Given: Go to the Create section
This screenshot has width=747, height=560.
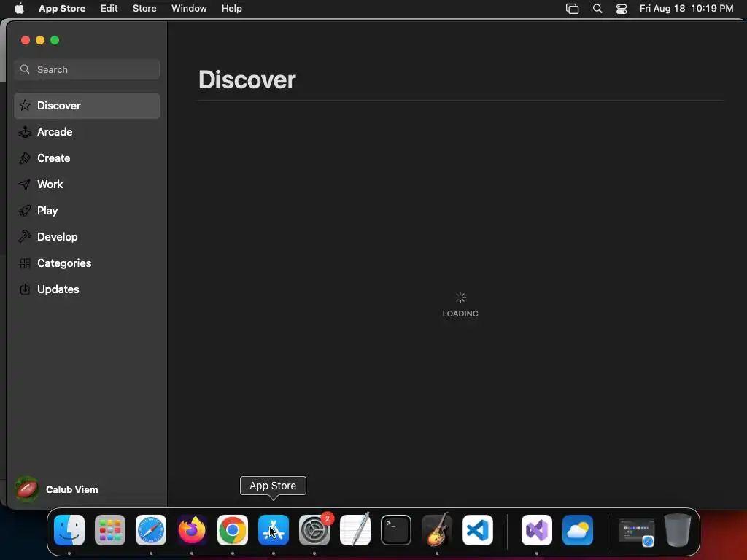Looking at the screenshot, I should [x=87, y=158].
